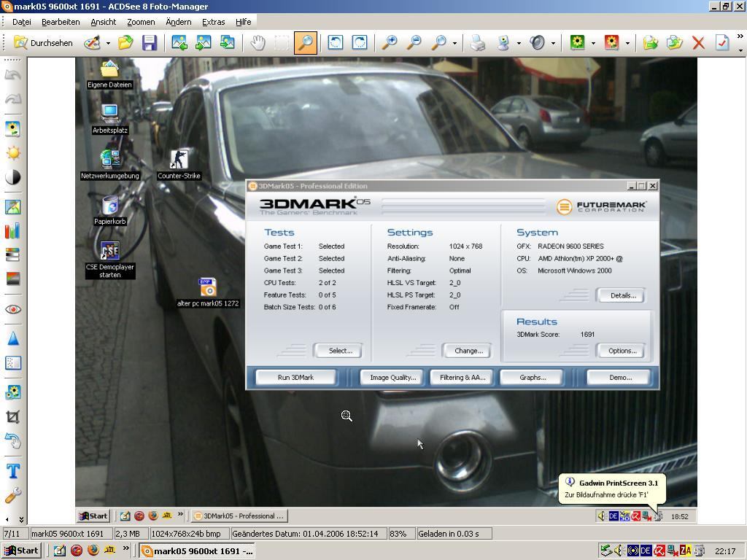
Task: Click the zoom in magnifier with plus
Action: (x=390, y=43)
